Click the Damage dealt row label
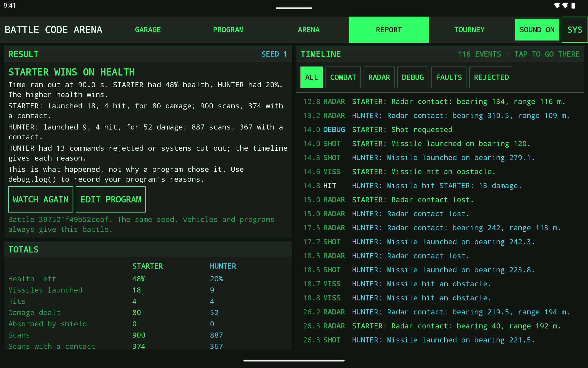 (34, 312)
